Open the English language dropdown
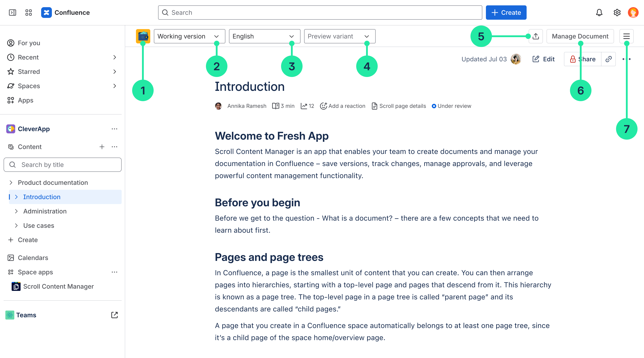 [265, 36]
